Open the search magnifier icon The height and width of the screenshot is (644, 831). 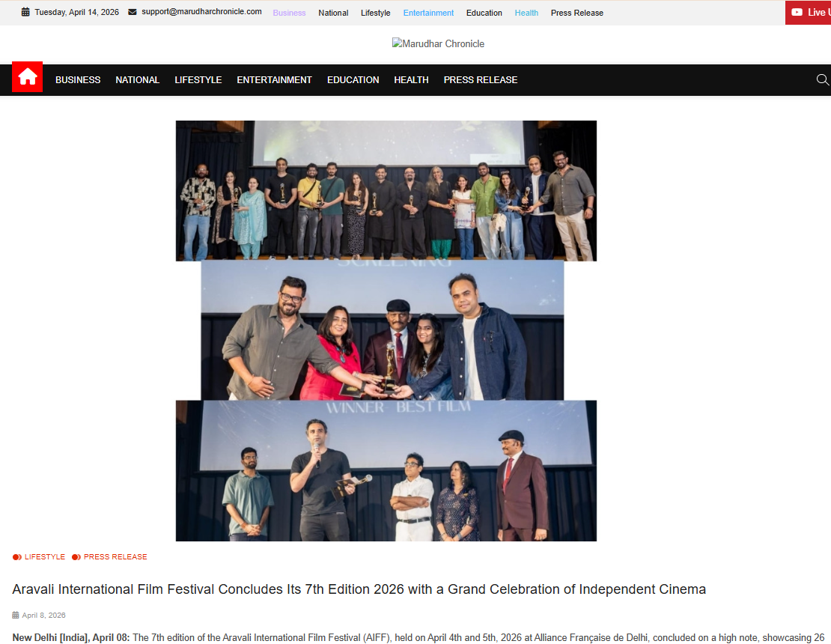823,80
